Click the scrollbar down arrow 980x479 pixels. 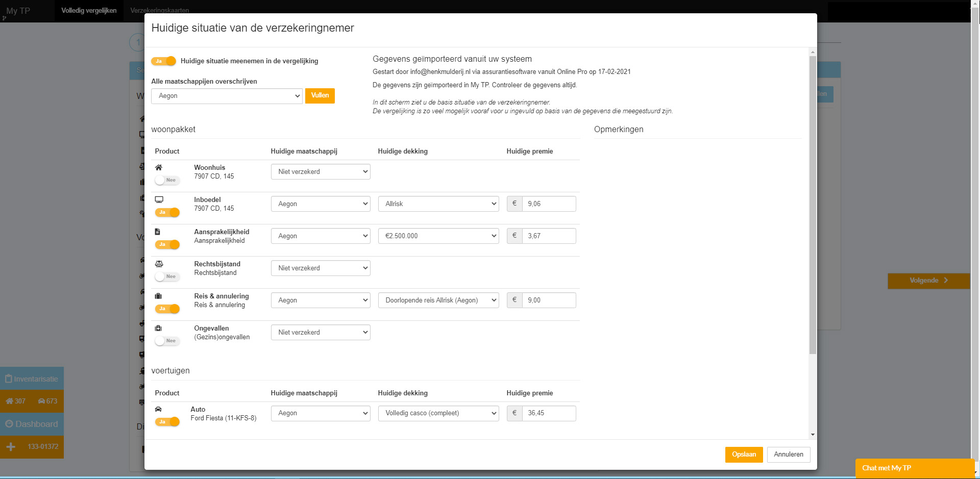coord(813,435)
